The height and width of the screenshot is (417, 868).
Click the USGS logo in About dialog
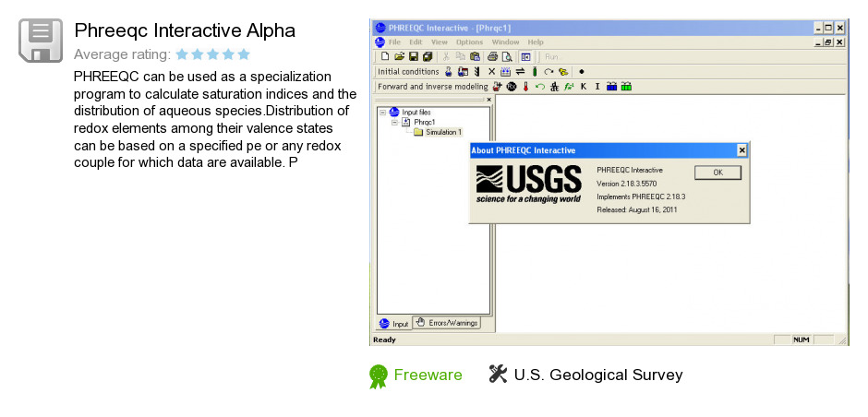(529, 185)
